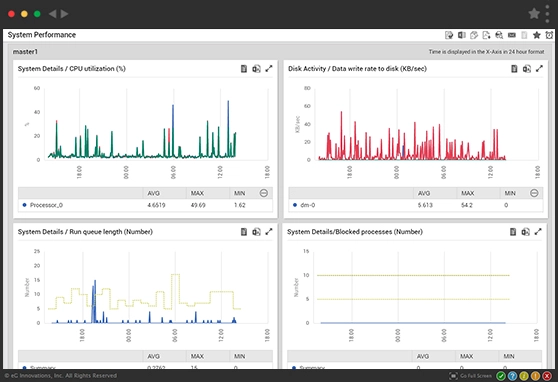Enlarge the CPU utilization chart
The image size is (558, 382).
[269, 69]
